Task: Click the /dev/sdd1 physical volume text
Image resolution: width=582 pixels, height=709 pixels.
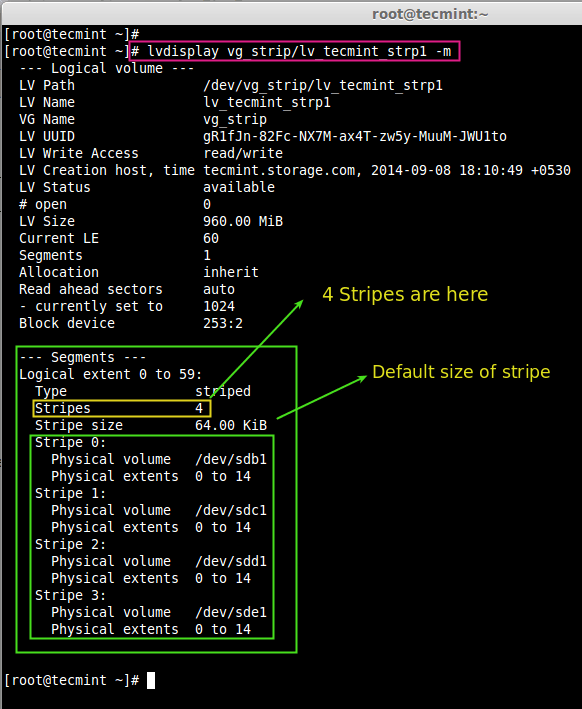Action: tap(231, 561)
